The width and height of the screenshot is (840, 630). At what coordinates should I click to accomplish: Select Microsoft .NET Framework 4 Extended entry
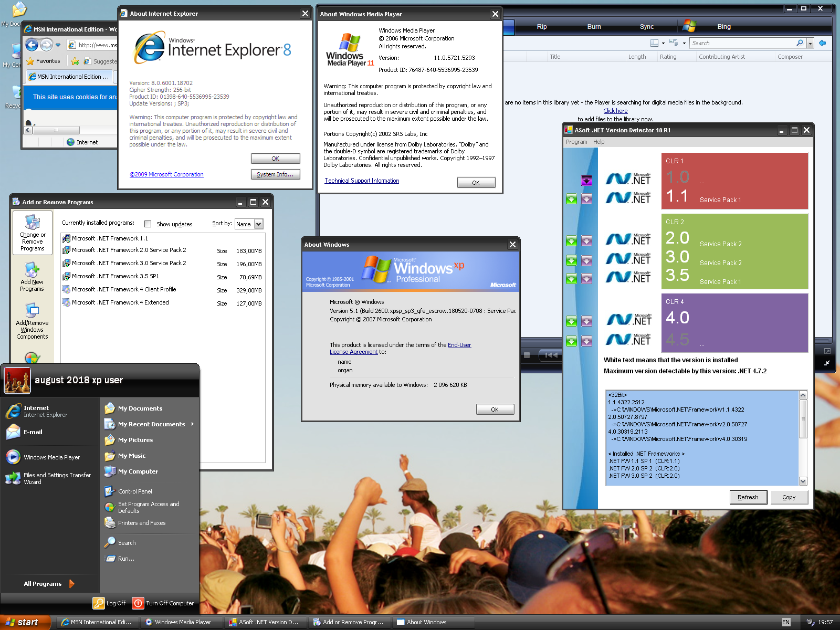point(162,303)
